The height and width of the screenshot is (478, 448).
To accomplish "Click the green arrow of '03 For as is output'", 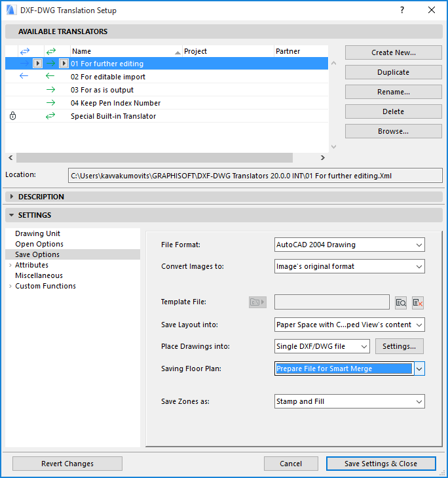I will 50,89.
